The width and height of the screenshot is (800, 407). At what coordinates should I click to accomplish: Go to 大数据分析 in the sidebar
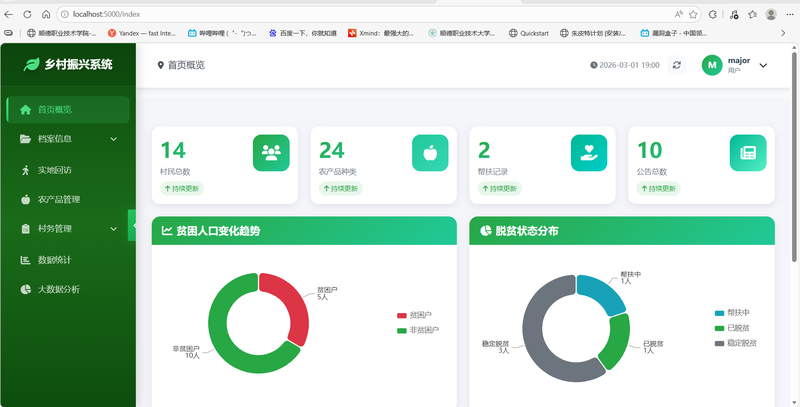pos(58,289)
